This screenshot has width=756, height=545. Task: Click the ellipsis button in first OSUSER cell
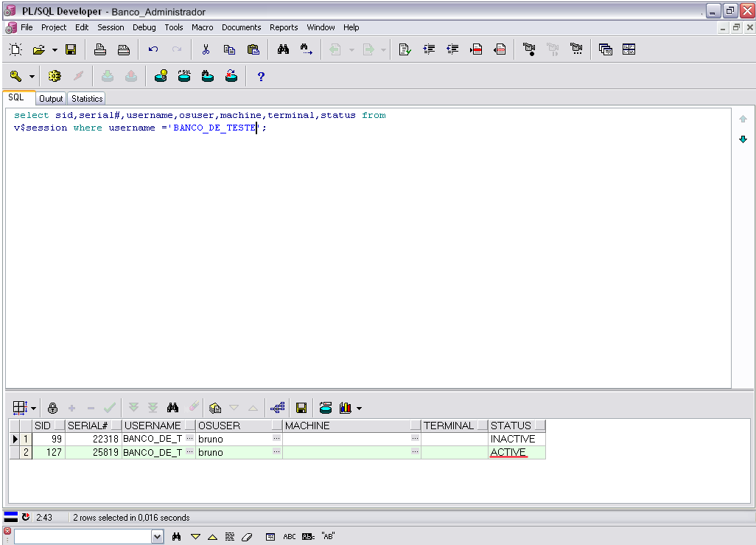click(276, 439)
